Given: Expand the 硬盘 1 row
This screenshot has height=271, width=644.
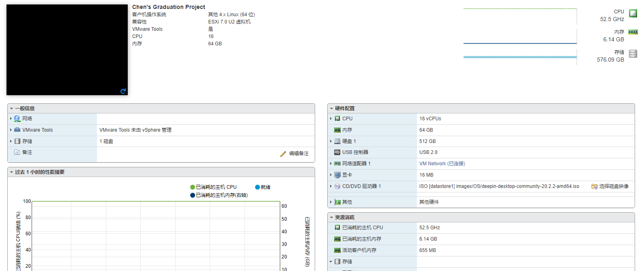Looking at the screenshot, I should (331, 141).
